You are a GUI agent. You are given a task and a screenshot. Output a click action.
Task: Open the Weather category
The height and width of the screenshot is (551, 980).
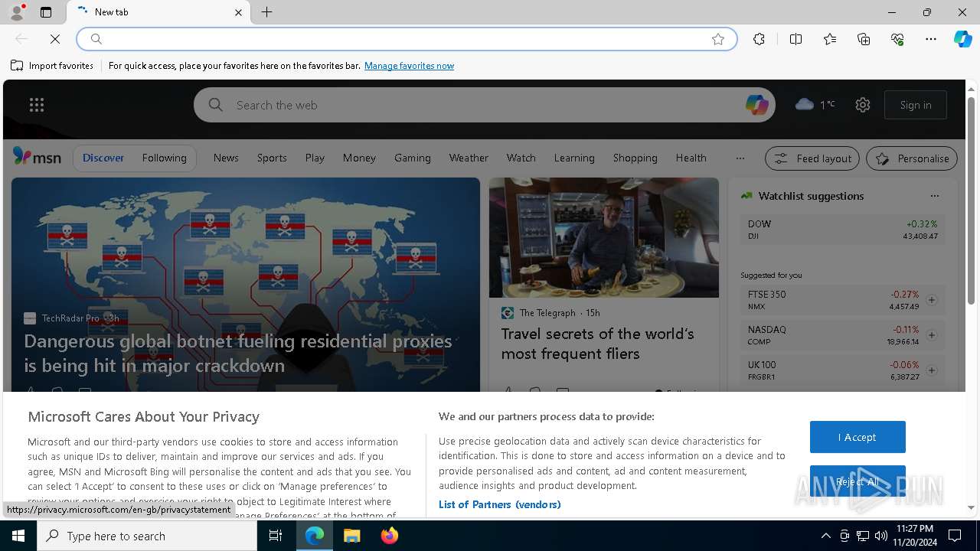pos(469,158)
